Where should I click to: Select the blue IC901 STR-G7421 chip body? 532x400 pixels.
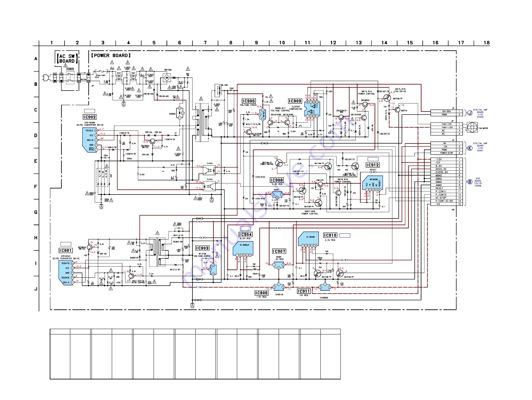coord(66,273)
